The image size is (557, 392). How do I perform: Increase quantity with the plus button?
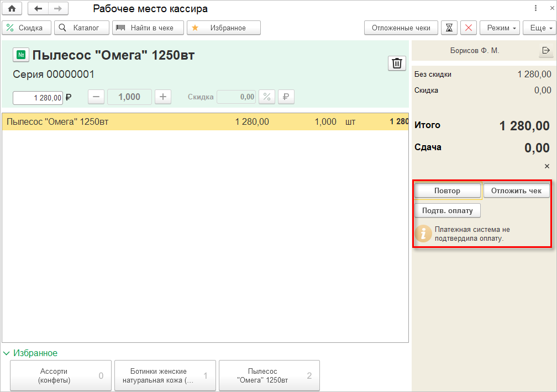pos(162,97)
